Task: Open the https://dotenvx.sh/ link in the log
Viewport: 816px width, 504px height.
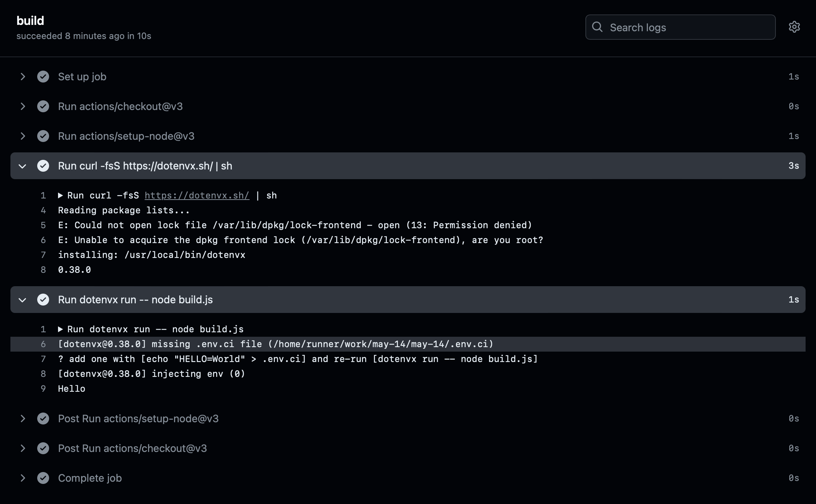Action: tap(197, 195)
